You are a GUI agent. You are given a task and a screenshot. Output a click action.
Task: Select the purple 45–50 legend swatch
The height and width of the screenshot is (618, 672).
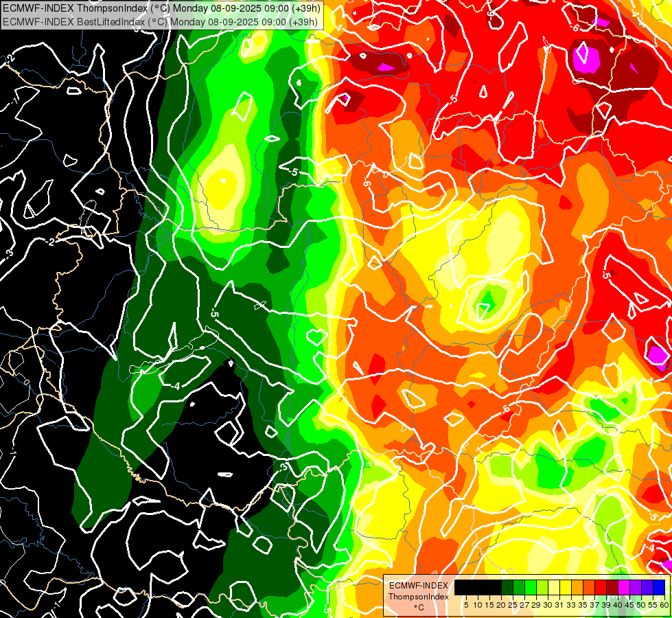(x=635, y=588)
